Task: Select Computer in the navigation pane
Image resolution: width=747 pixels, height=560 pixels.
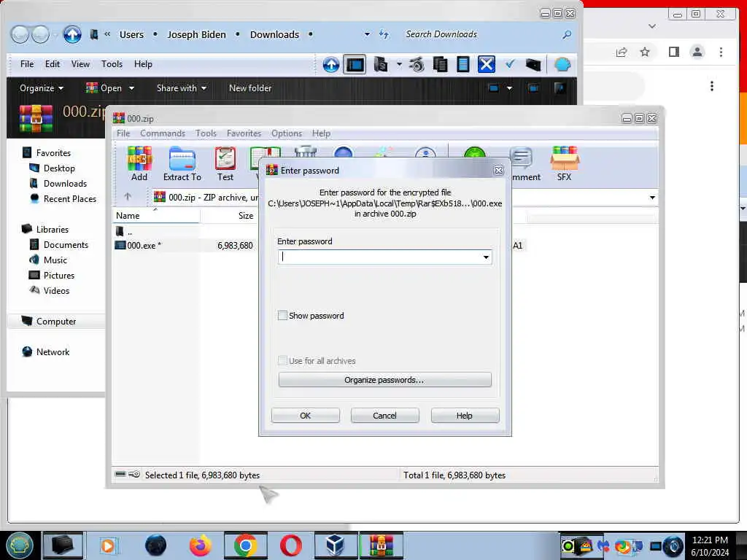Action: pos(56,322)
